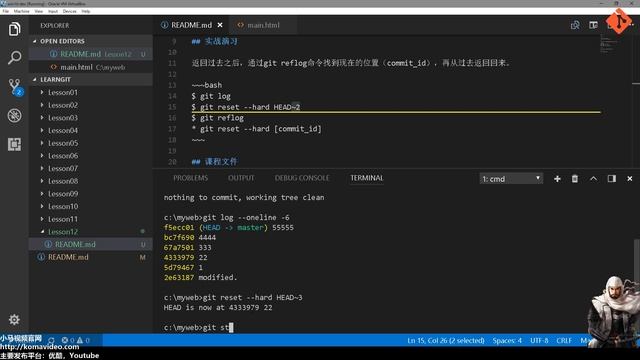Click editor line 16 '$ git reflog'
This screenshot has width=640, height=360.
pos(218,118)
